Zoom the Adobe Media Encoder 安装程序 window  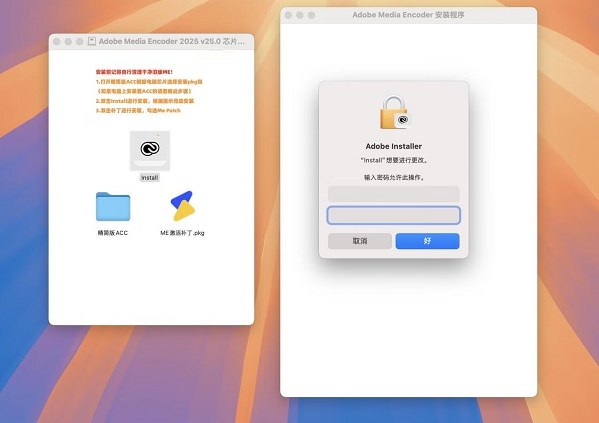pos(311,15)
